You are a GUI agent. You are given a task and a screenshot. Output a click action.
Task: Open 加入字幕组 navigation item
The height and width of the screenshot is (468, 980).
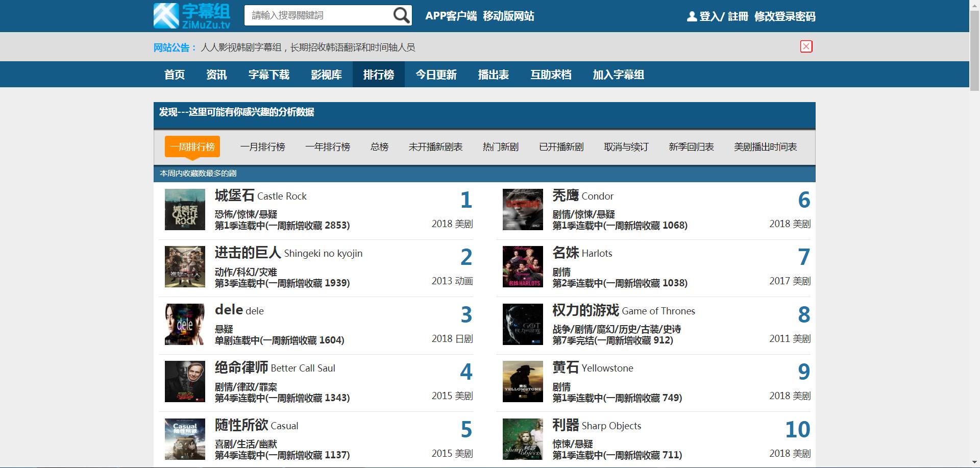pyautogui.click(x=618, y=75)
